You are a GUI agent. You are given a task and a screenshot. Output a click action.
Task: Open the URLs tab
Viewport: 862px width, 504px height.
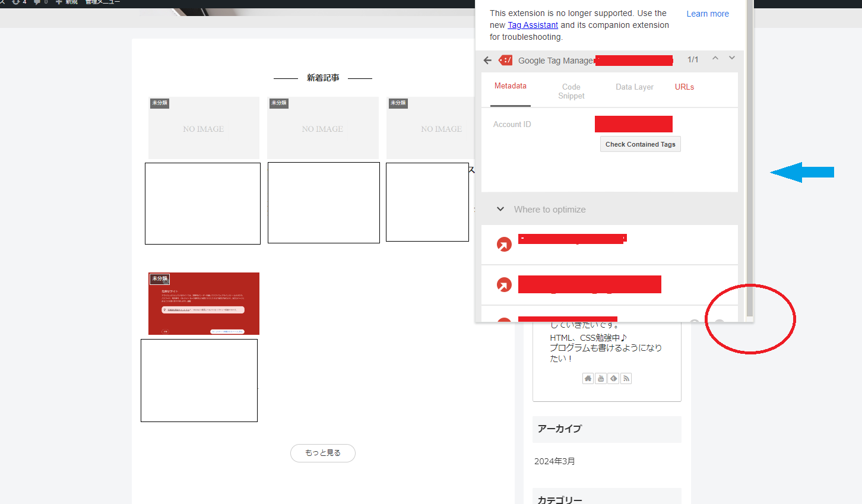[684, 87]
